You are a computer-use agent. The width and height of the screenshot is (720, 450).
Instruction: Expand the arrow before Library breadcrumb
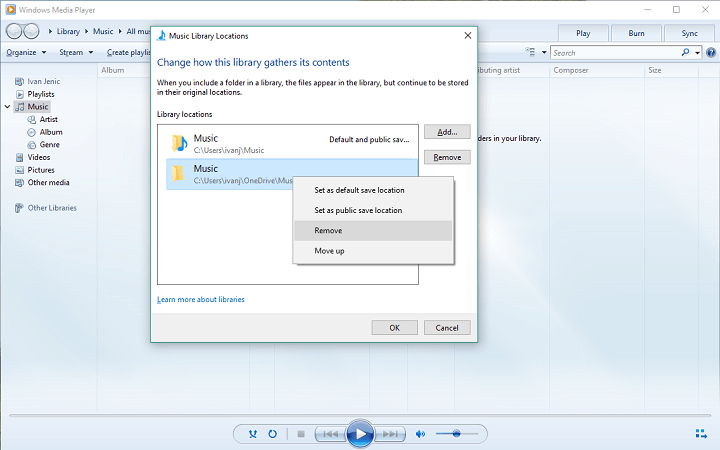(x=50, y=31)
